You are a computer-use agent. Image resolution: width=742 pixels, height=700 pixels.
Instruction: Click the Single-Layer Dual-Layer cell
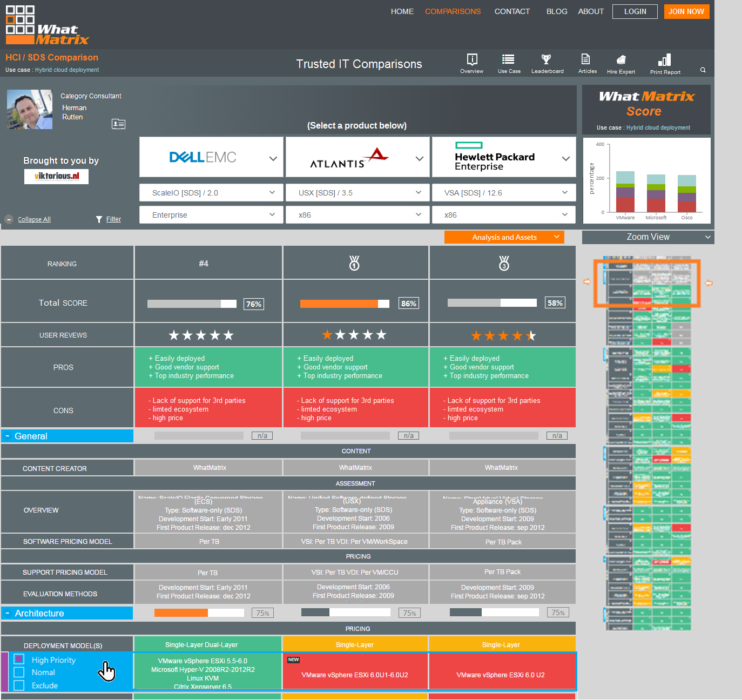pos(207,644)
